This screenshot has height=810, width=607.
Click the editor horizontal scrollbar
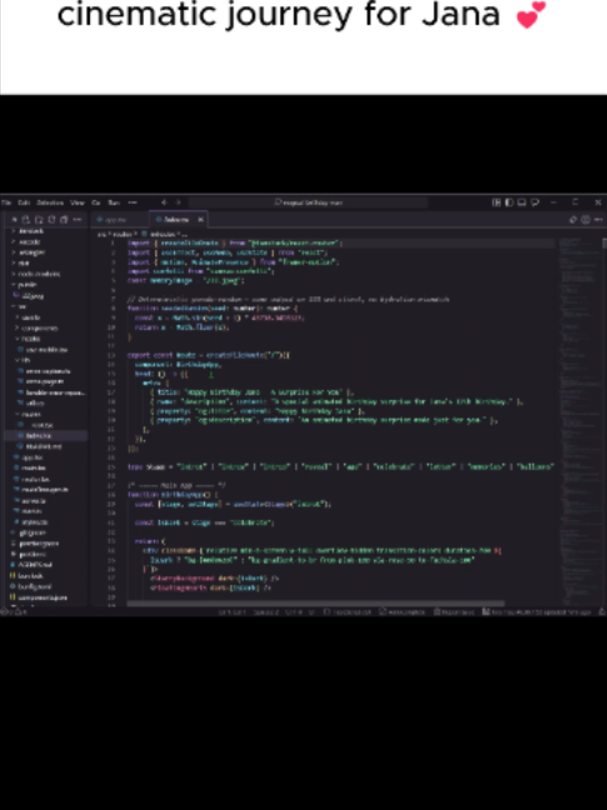(x=315, y=603)
